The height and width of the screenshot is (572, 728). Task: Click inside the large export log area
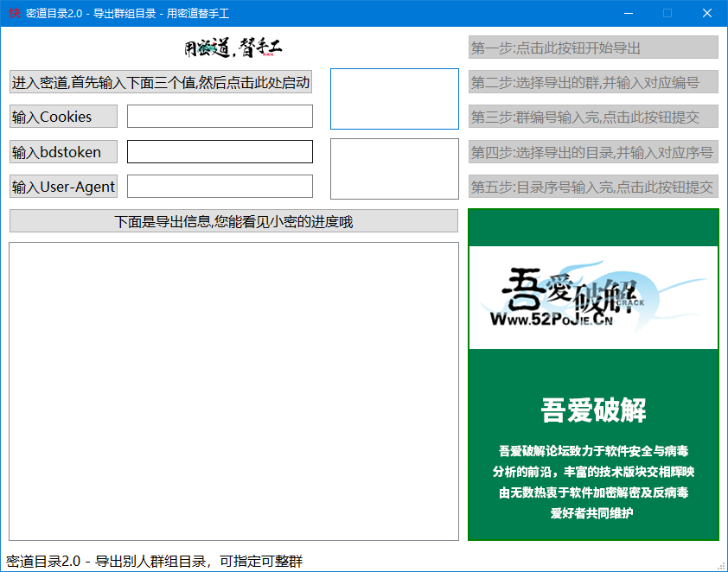(x=234, y=391)
